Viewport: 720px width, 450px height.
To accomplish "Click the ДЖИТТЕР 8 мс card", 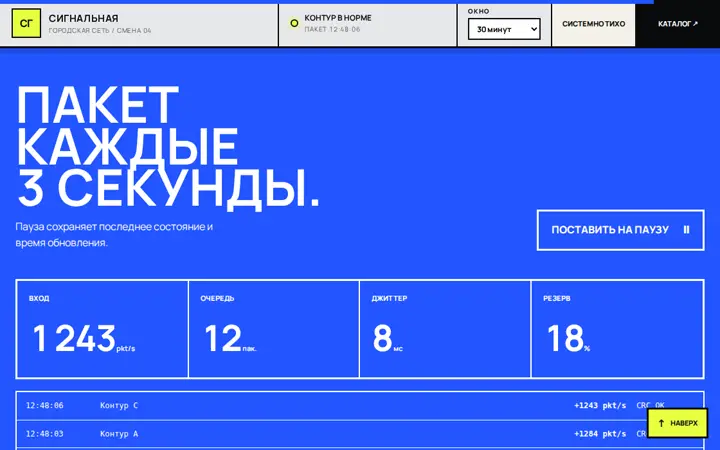I will tap(445, 329).
